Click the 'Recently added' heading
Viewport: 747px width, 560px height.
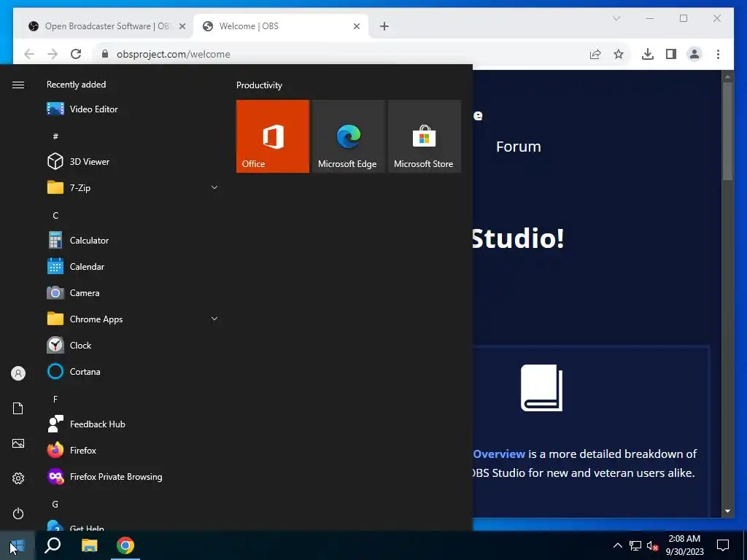tap(76, 85)
